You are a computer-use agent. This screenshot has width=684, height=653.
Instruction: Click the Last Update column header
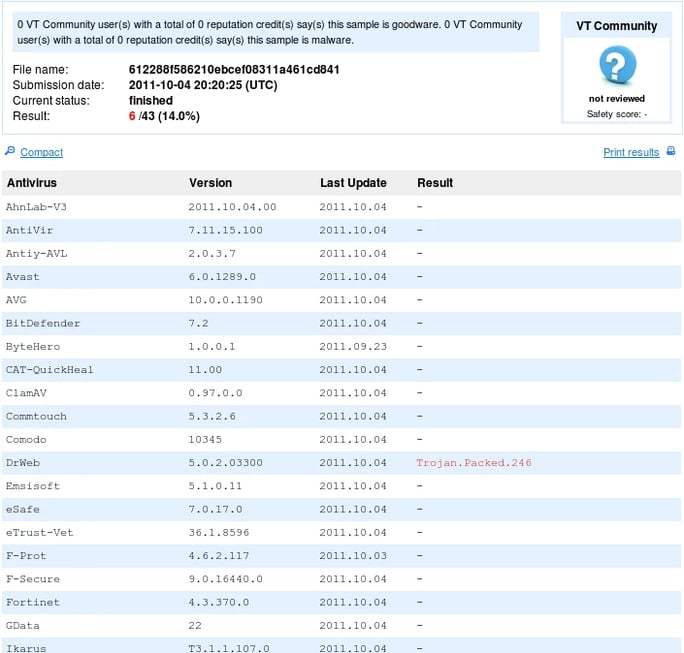(x=353, y=183)
